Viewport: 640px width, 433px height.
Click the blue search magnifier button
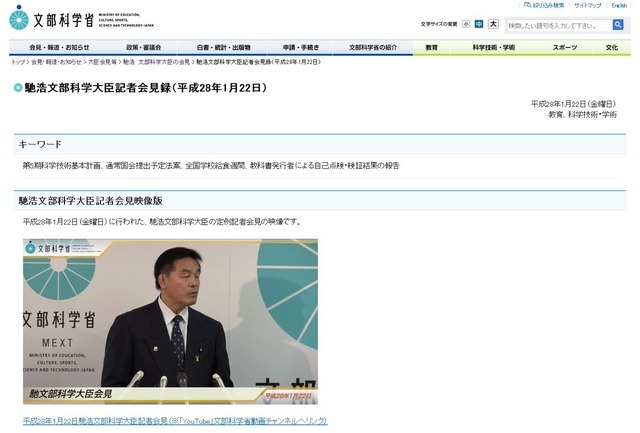[618, 24]
